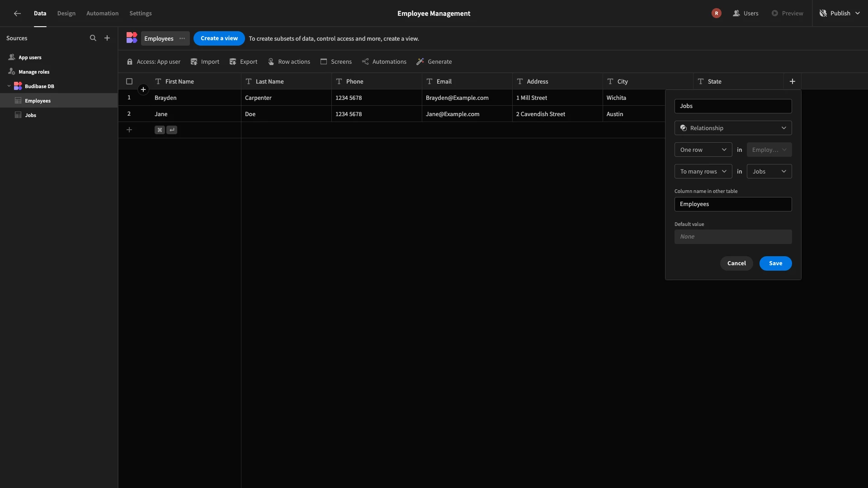The height and width of the screenshot is (488, 868).
Task: Click the Budibase logo beside Employees
Action: 132,38
